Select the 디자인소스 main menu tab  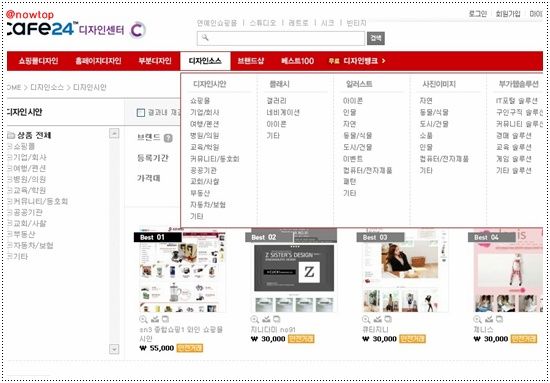click(205, 61)
